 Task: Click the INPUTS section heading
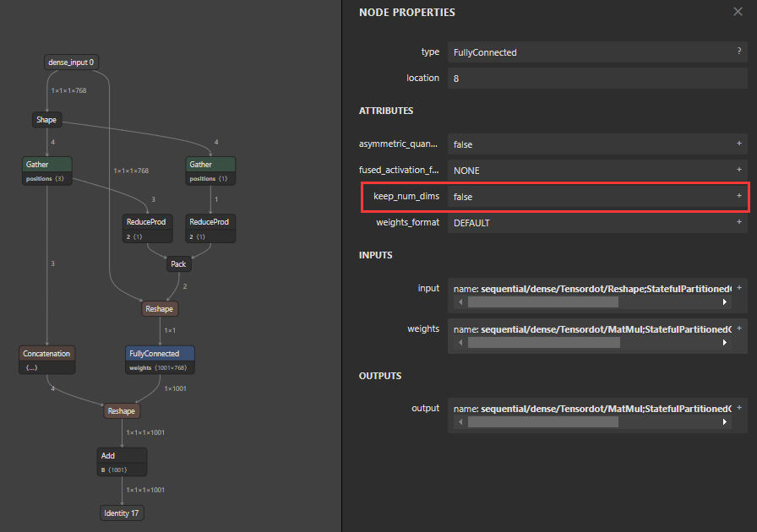(x=376, y=255)
